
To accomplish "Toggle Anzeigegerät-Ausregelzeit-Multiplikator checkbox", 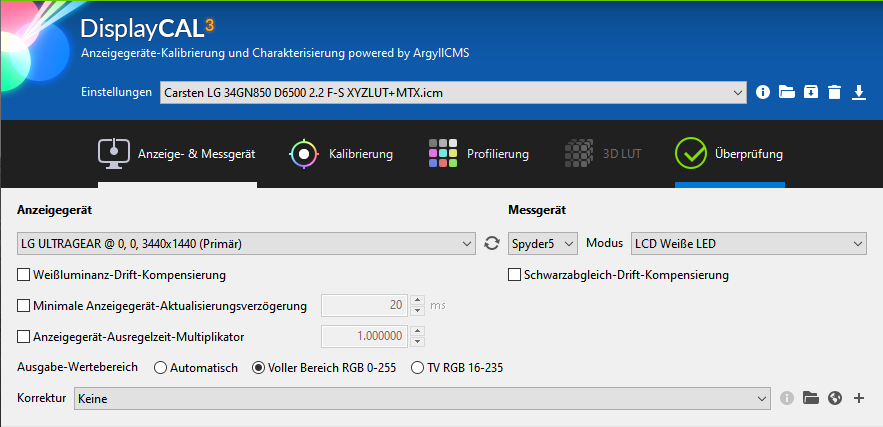I will pos(24,337).
